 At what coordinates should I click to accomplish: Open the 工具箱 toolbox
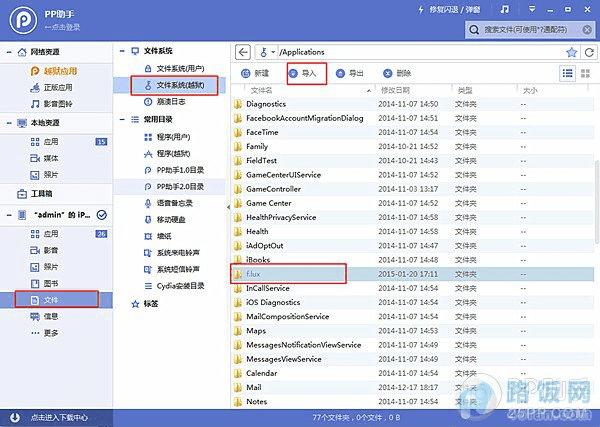[34, 194]
